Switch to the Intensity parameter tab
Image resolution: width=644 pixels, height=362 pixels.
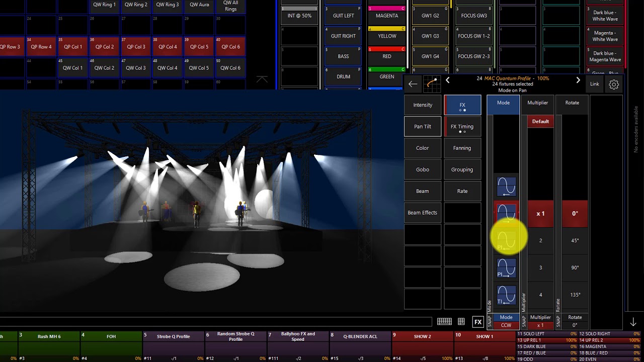click(x=423, y=105)
